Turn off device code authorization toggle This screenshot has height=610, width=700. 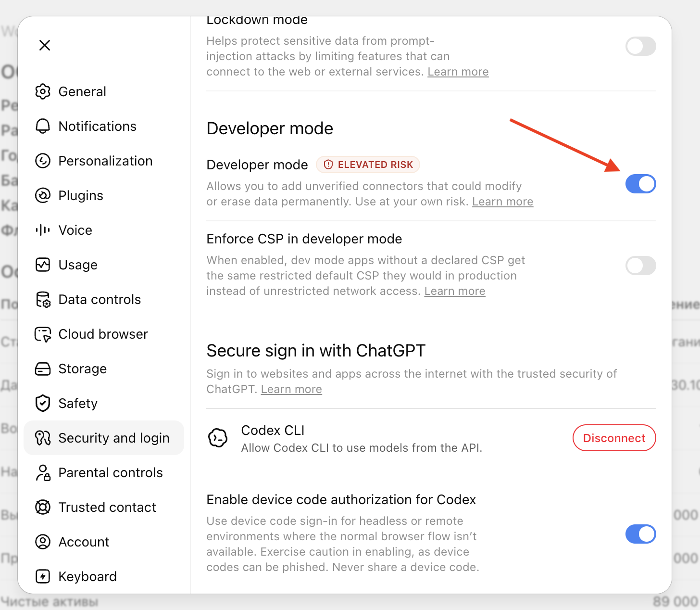point(640,534)
